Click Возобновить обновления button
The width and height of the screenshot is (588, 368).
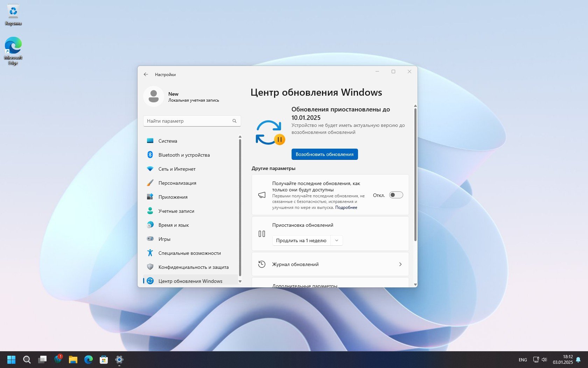[x=324, y=154]
